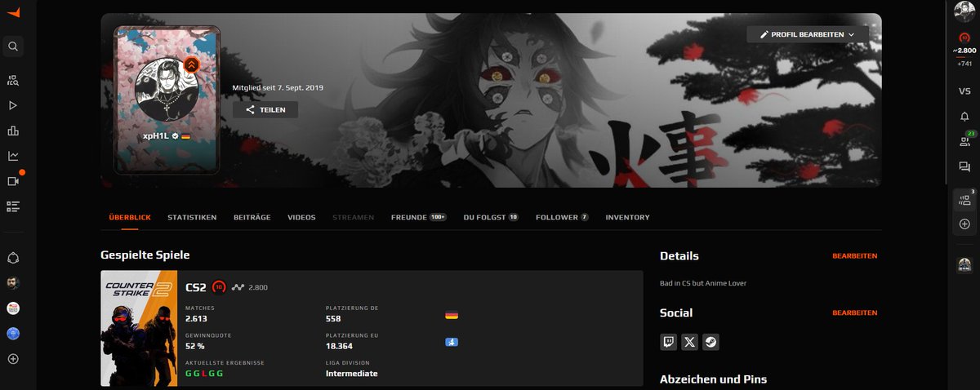Open the VS icon in right sidebar
Viewport: 980px width, 390px height.
964,91
